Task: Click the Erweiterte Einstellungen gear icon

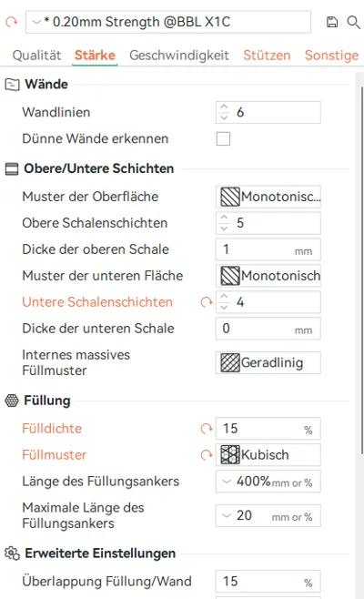Action: 12,553
